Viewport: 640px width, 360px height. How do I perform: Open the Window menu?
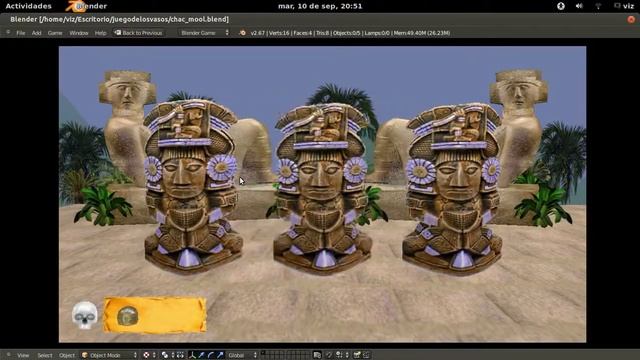pyautogui.click(x=79, y=33)
